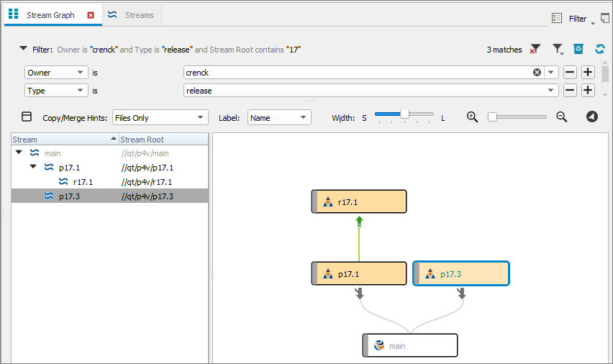Click the zoom out magnifier icon

(562, 117)
